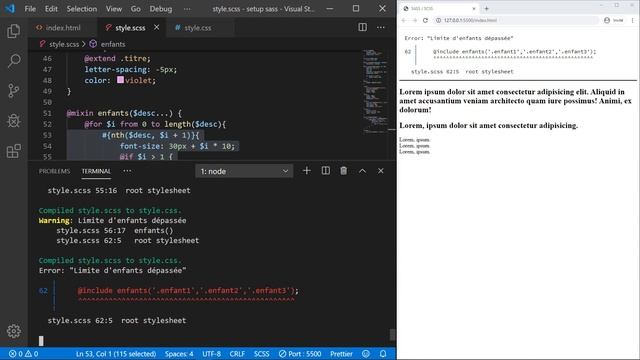
Task: Go forward in the browser window
Action: (414, 20)
